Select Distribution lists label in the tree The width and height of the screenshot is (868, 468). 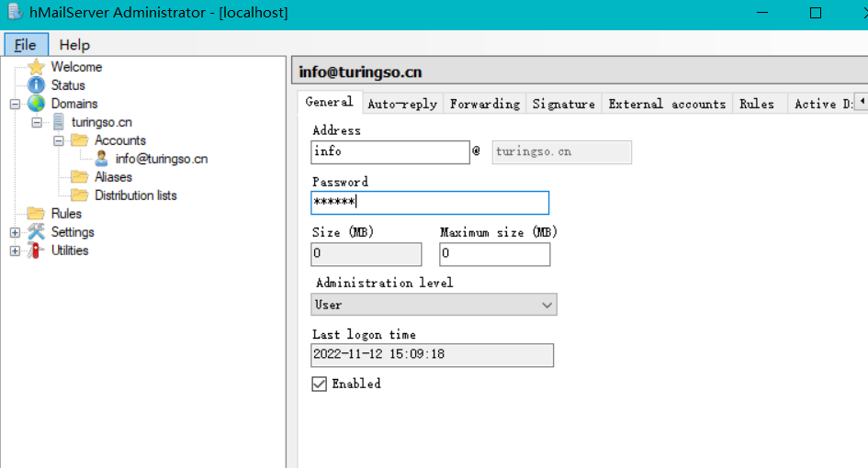pos(136,195)
